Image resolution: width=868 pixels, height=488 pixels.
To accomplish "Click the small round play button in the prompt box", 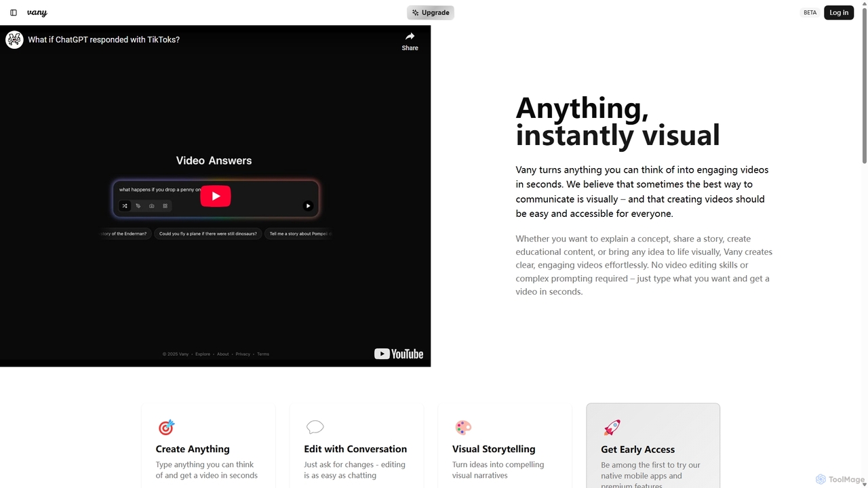I will click(308, 206).
